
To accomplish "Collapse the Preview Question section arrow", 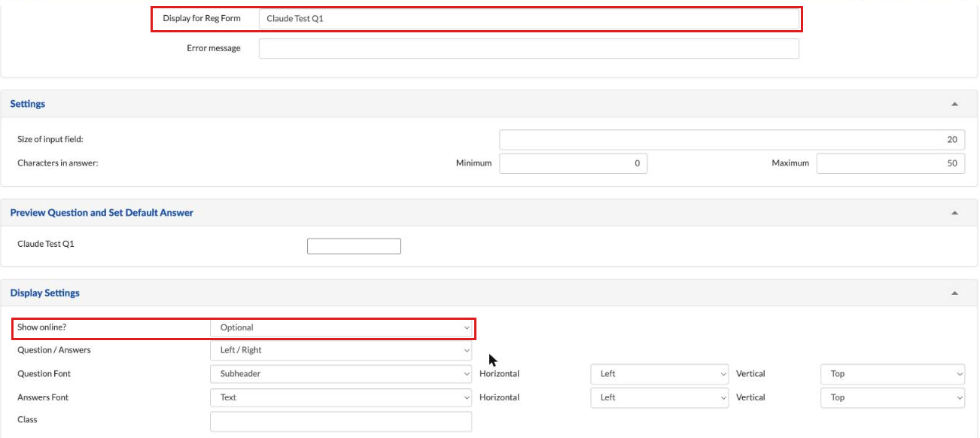I will coord(954,213).
